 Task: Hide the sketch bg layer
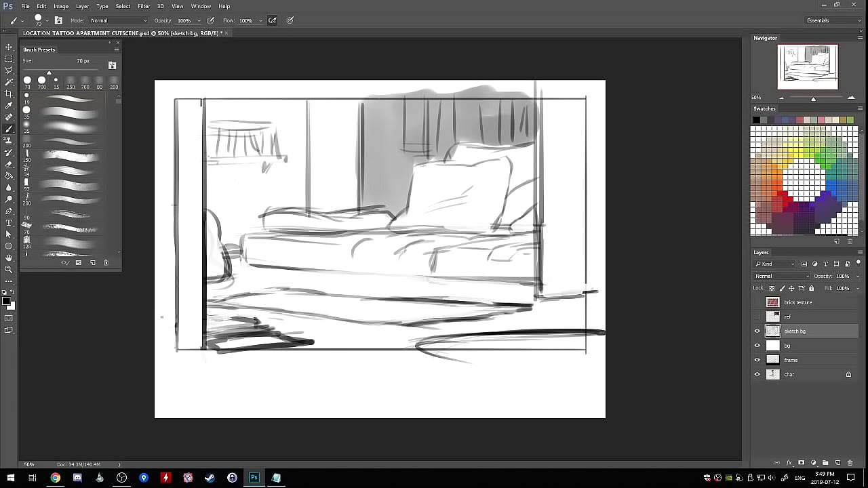tap(757, 331)
